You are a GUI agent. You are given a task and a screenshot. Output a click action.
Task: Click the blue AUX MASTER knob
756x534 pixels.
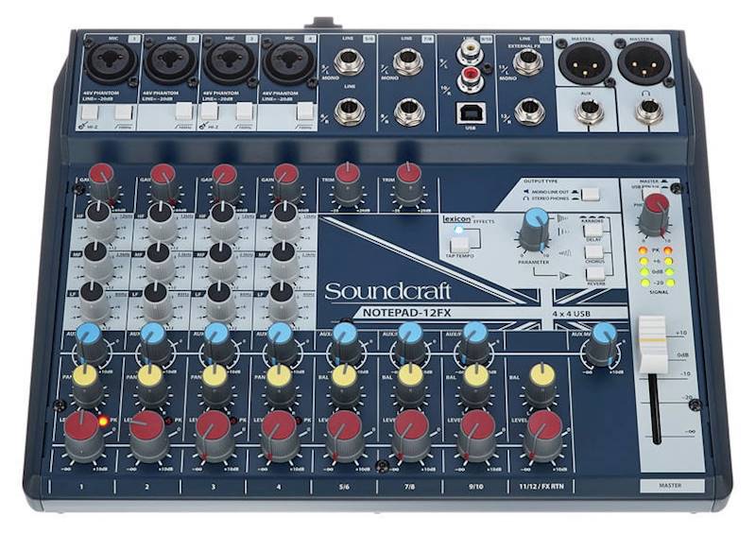(603, 343)
